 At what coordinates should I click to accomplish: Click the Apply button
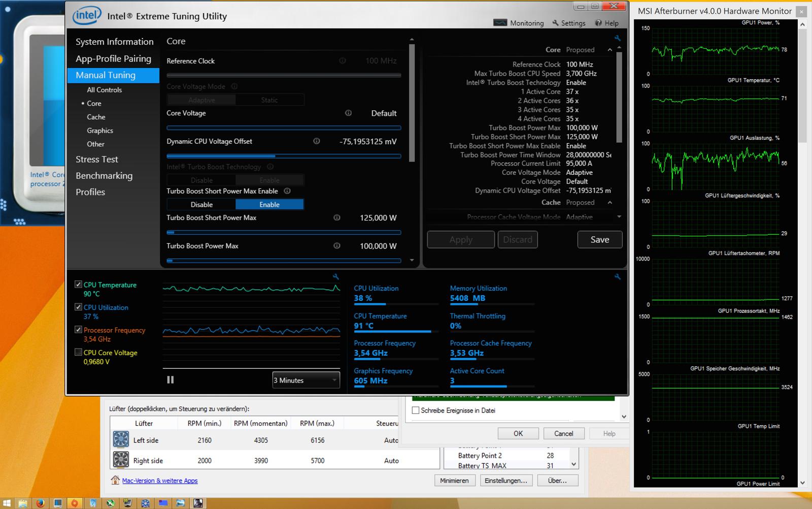click(x=461, y=239)
